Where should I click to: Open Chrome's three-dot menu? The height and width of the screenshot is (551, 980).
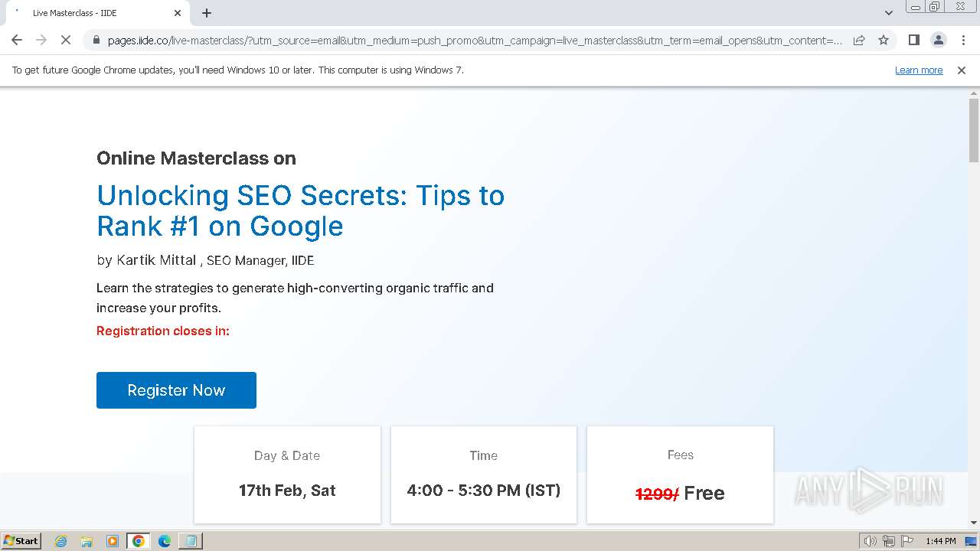point(962,40)
